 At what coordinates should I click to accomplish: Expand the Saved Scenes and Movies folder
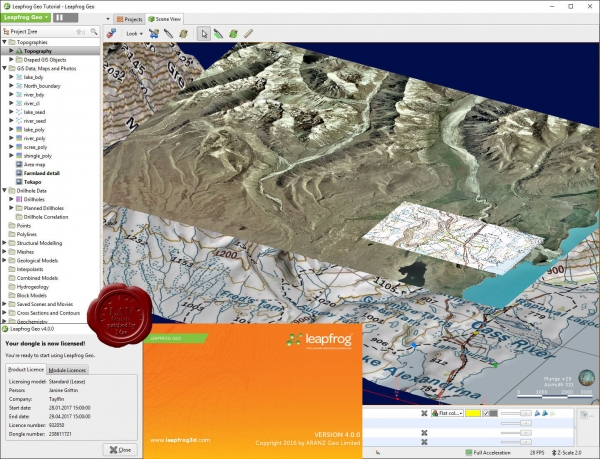click(x=5, y=304)
